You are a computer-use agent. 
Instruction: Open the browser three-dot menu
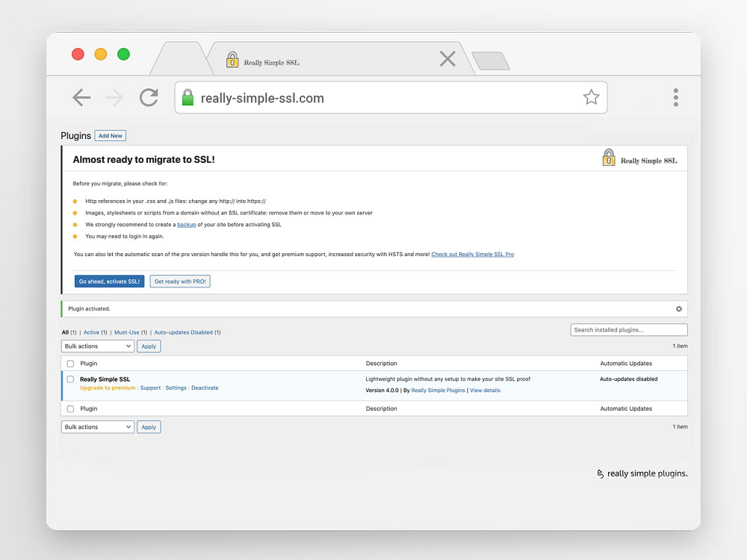click(675, 97)
